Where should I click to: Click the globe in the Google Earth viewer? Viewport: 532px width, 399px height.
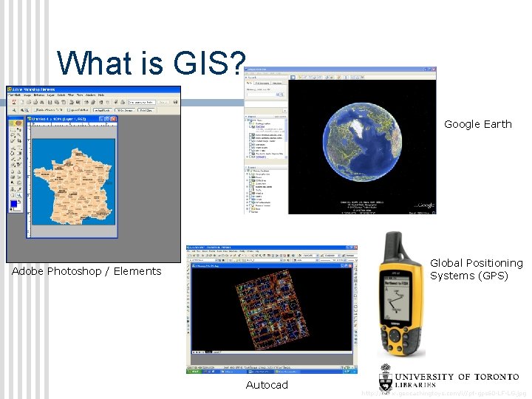pyautogui.click(x=362, y=142)
